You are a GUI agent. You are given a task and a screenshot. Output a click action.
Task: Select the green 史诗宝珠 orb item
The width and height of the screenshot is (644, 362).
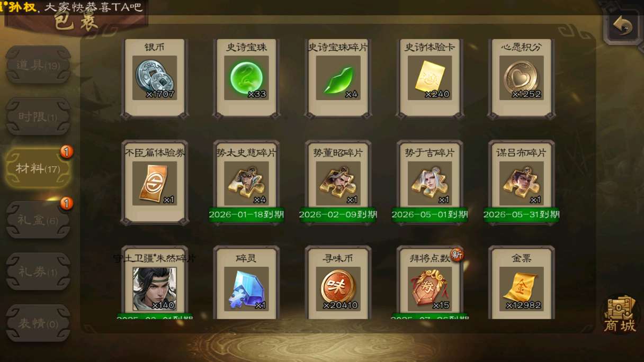[x=246, y=78]
